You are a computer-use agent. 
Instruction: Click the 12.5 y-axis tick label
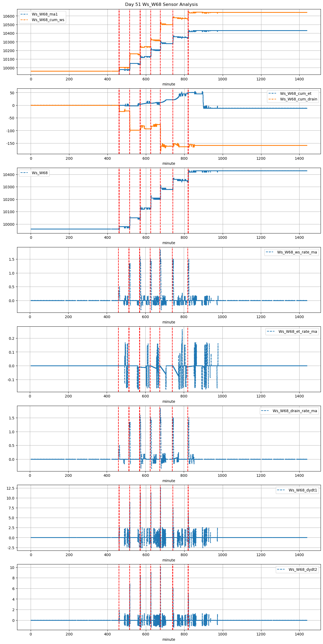10,488
